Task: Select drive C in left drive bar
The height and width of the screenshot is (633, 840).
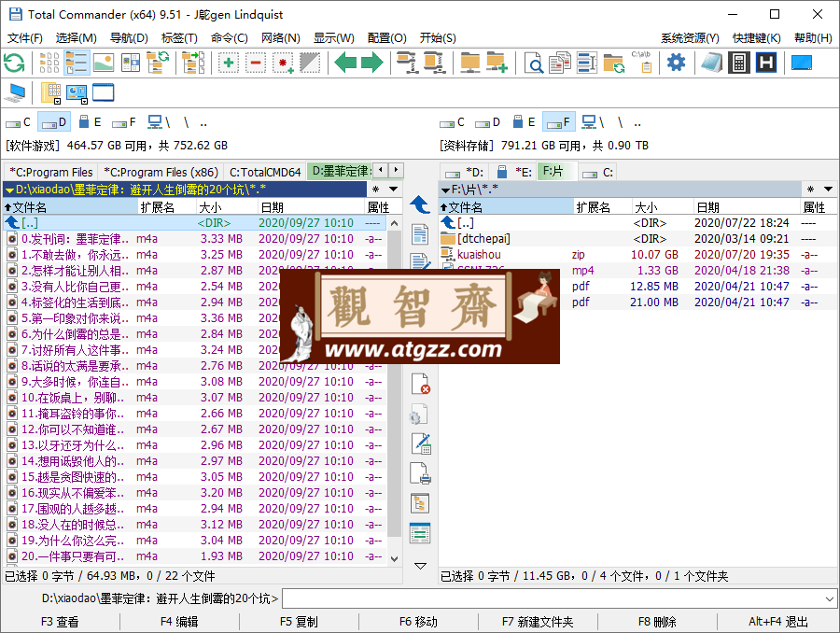Action: coord(19,122)
